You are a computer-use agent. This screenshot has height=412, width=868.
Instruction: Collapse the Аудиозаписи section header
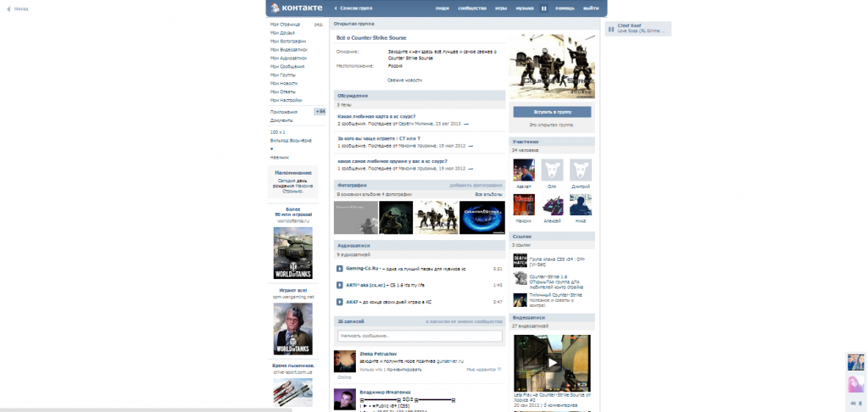[354, 245]
